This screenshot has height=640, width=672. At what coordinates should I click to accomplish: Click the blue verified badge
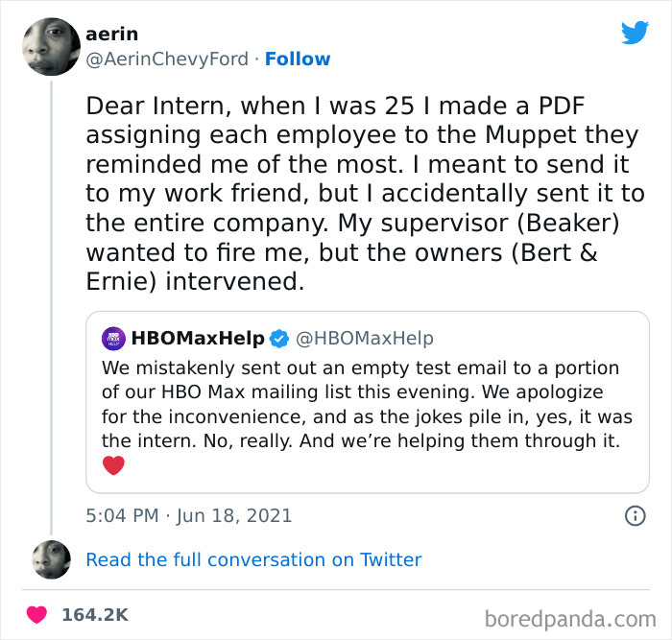(x=279, y=338)
